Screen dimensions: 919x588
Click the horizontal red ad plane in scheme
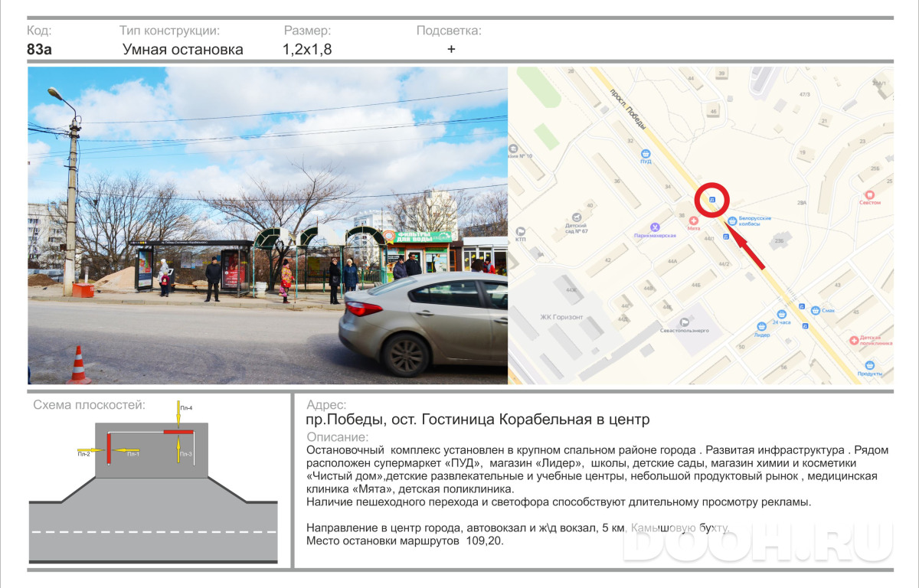(177, 433)
